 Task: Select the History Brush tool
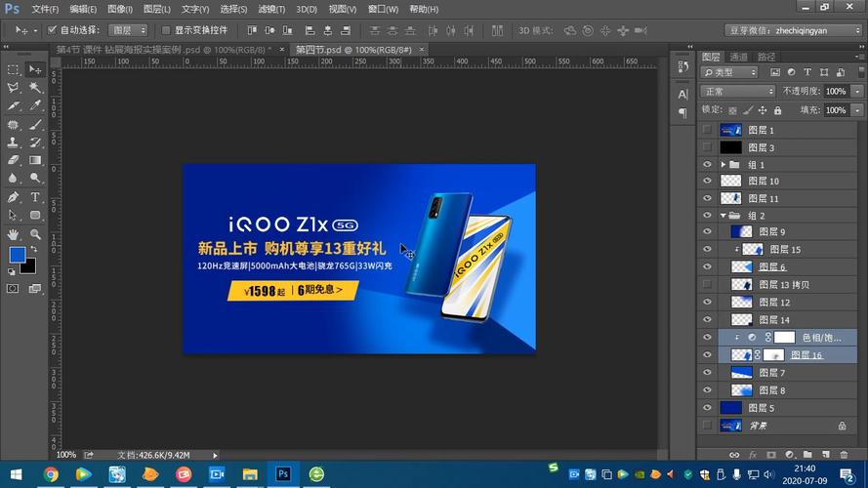pyautogui.click(x=35, y=142)
